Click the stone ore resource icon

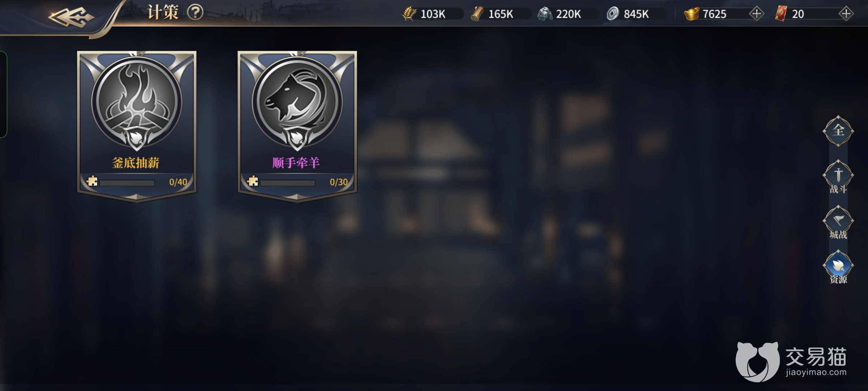pos(545,14)
